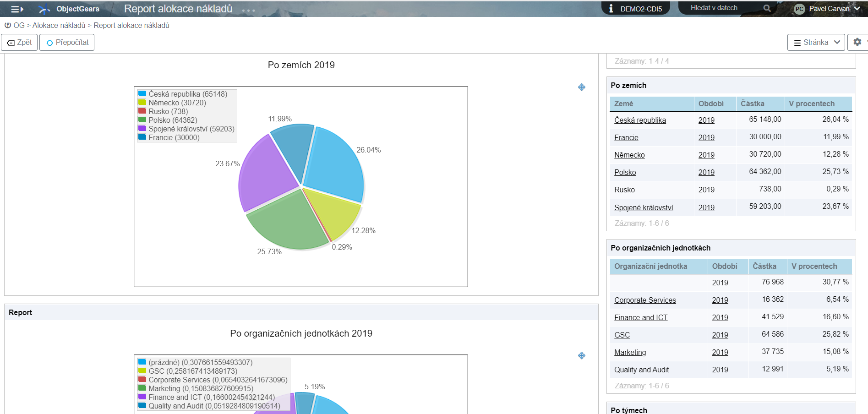Click the Spojené království purple legend swatch

click(x=142, y=128)
